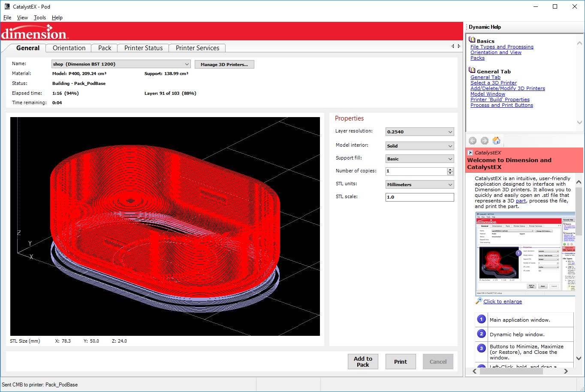Open the File menu
Image resolution: width=585 pixels, height=392 pixels.
(x=7, y=18)
